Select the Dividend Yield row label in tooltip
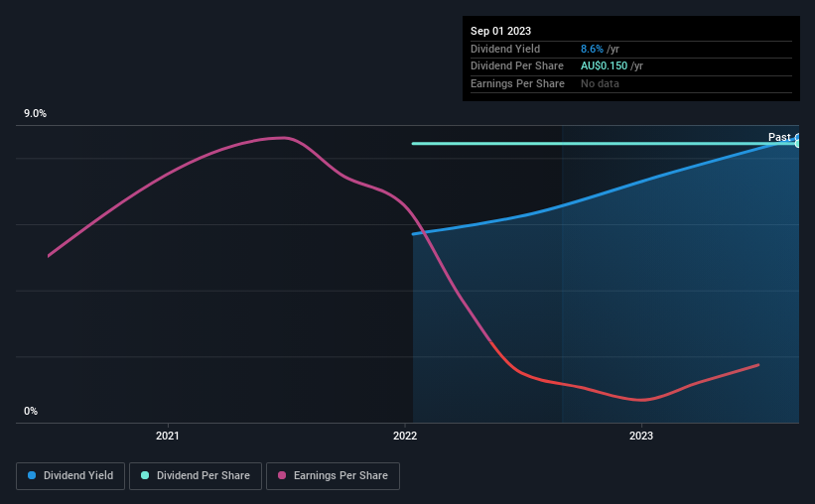The height and width of the screenshot is (504, 815). pyautogui.click(x=505, y=49)
